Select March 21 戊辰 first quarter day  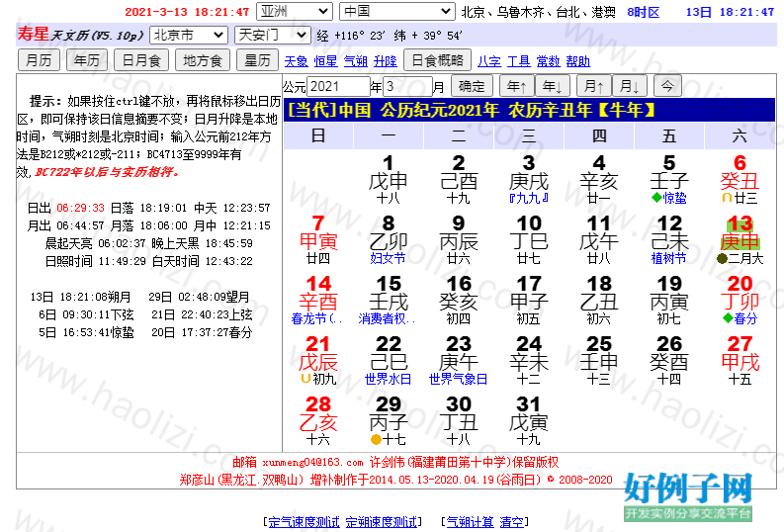click(x=318, y=361)
